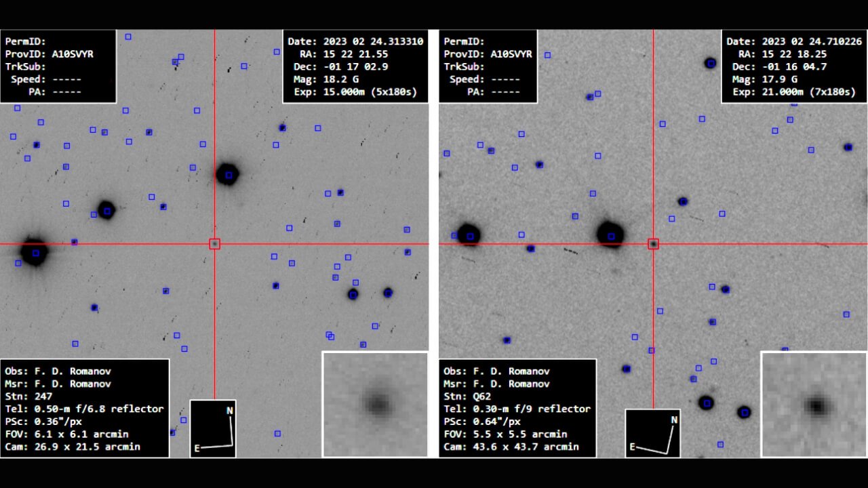The height and width of the screenshot is (488, 868).
Task: Click the red target box in right image
Action: [x=653, y=243]
